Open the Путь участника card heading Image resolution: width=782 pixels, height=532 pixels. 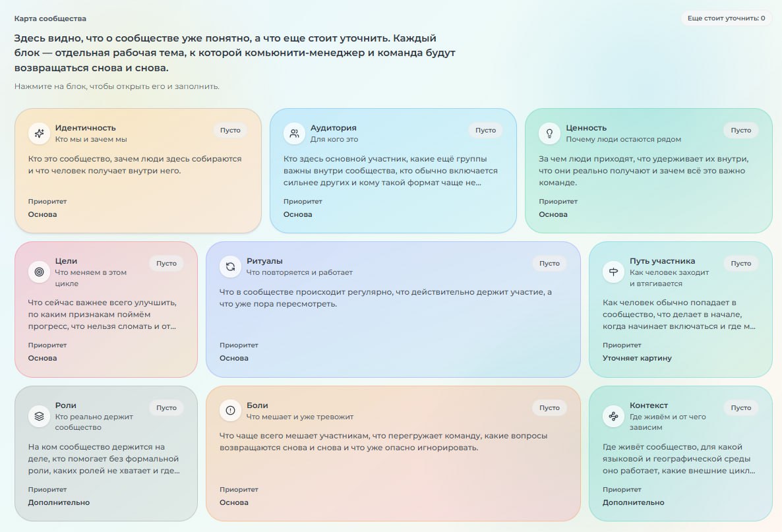[662, 261]
